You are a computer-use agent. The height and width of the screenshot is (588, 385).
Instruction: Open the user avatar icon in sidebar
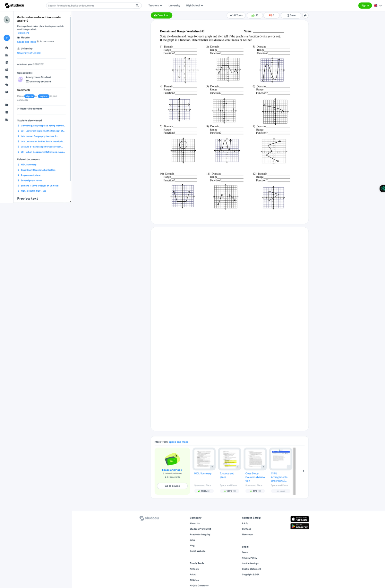tap(7, 20)
